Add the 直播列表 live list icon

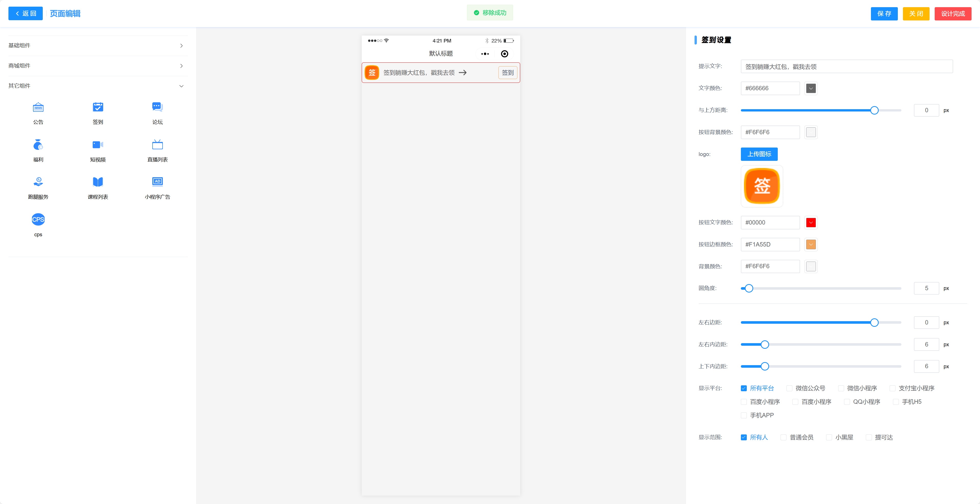tap(157, 145)
